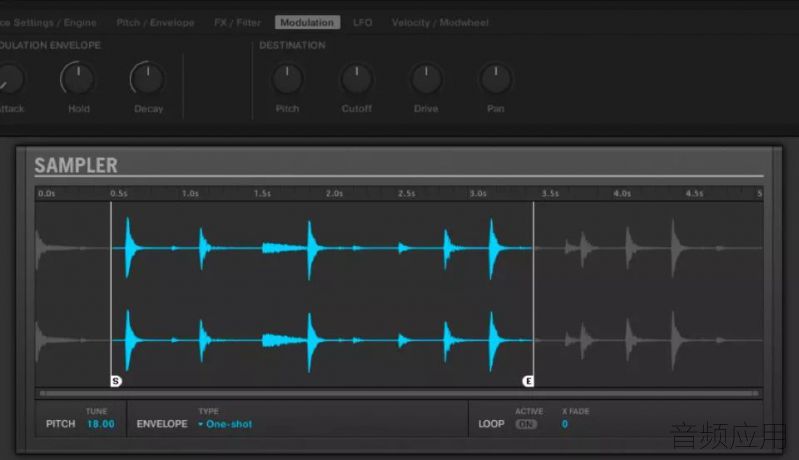Open the Voice Settings / Engine tab

coord(48,22)
